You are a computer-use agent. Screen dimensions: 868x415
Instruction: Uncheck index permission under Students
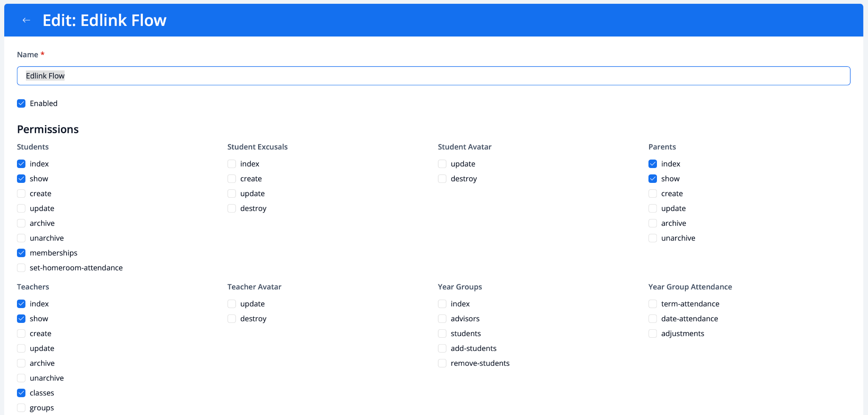[21, 163]
